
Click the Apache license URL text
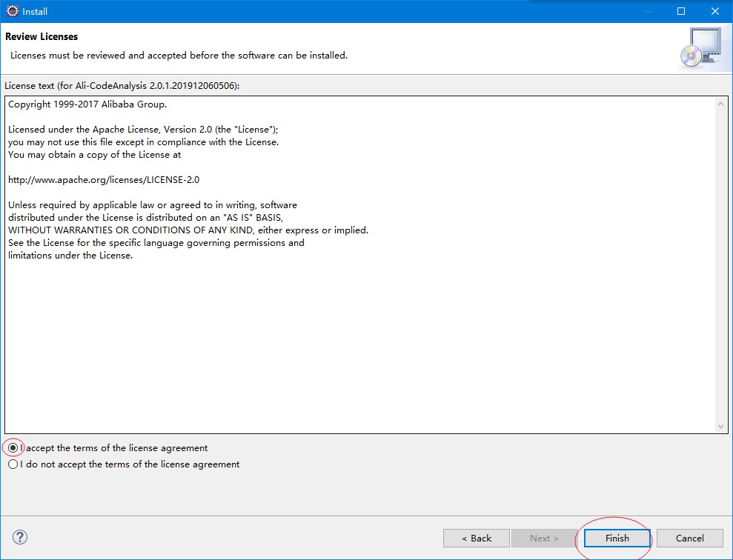pyautogui.click(x=104, y=180)
